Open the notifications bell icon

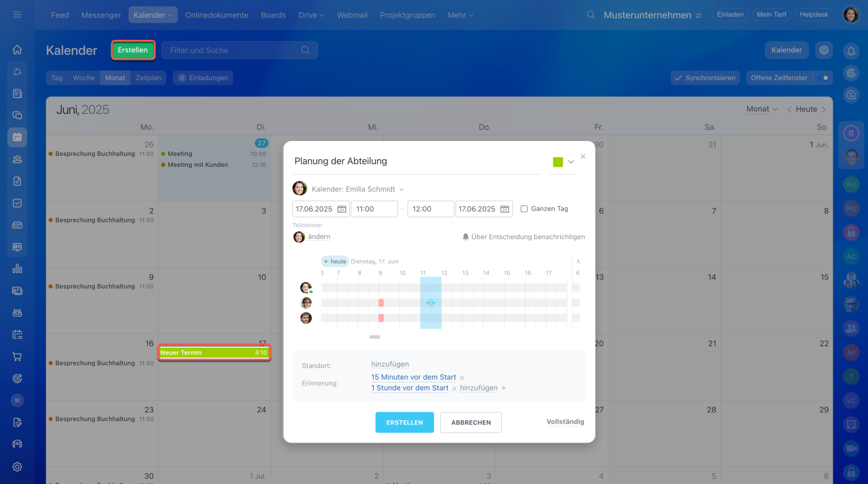point(851,51)
